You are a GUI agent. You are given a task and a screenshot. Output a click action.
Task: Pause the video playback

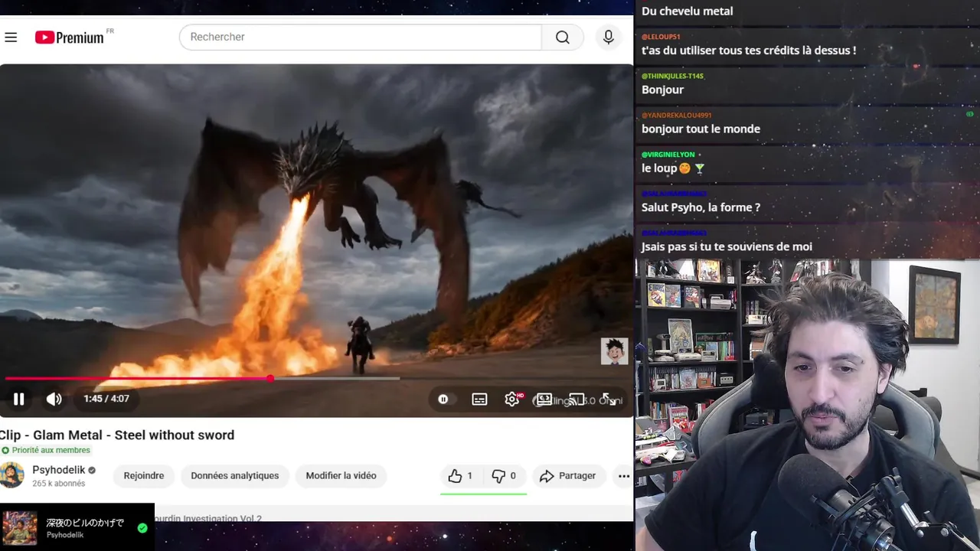click(x=19, y=399)
